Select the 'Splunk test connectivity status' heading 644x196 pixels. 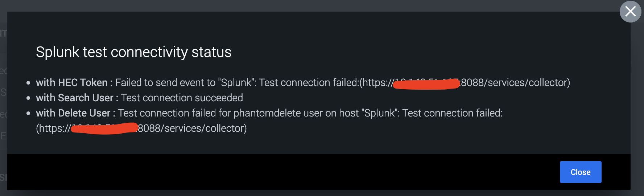click(x=133, y=52)
